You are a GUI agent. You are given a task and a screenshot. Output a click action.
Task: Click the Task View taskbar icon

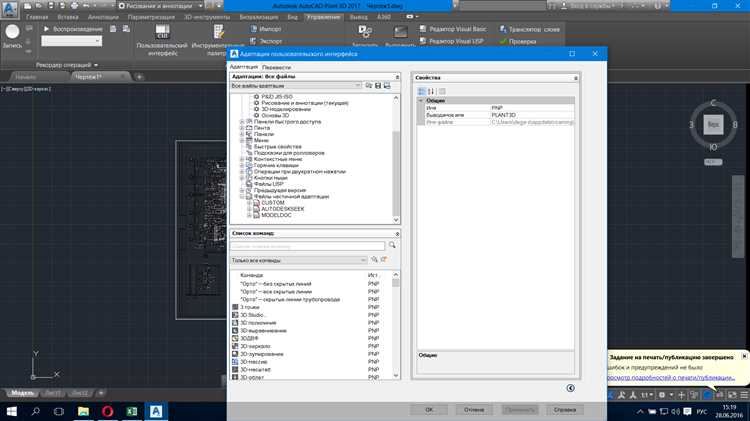pos(59,411)
